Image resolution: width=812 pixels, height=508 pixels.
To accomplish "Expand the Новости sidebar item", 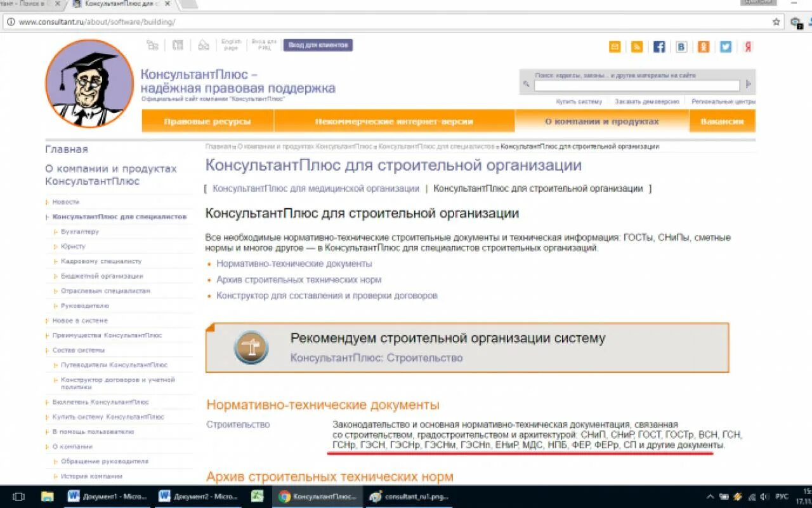I will tap(47, 202).
